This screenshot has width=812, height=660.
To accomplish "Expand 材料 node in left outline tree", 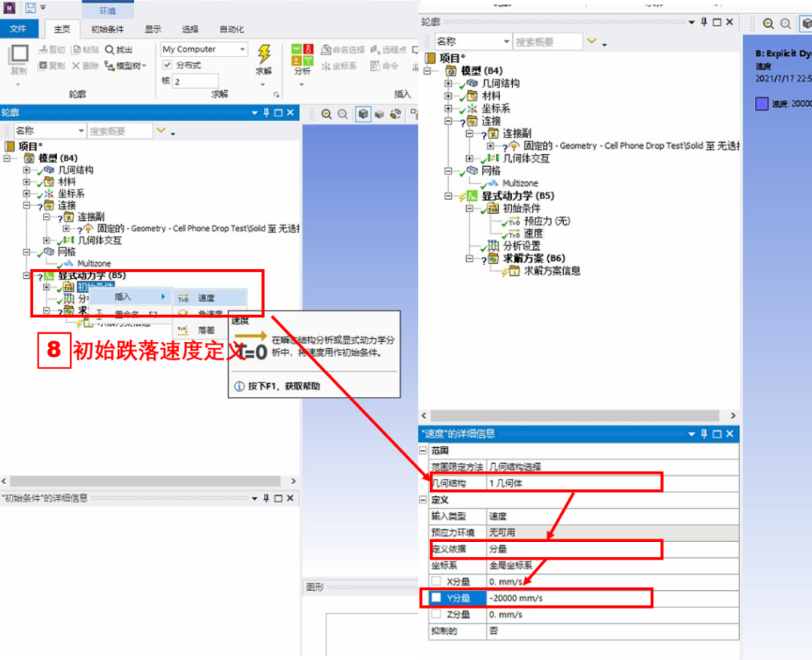I will point(26,182).
